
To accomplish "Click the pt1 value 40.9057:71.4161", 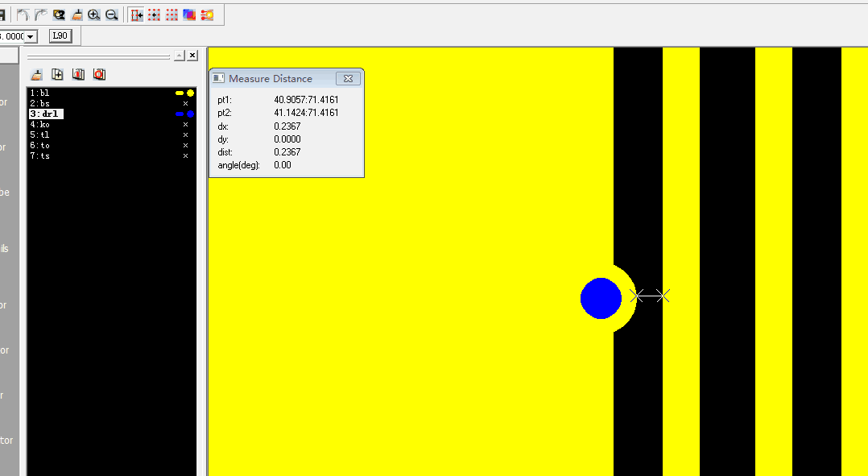I will (x=306, y=100).
